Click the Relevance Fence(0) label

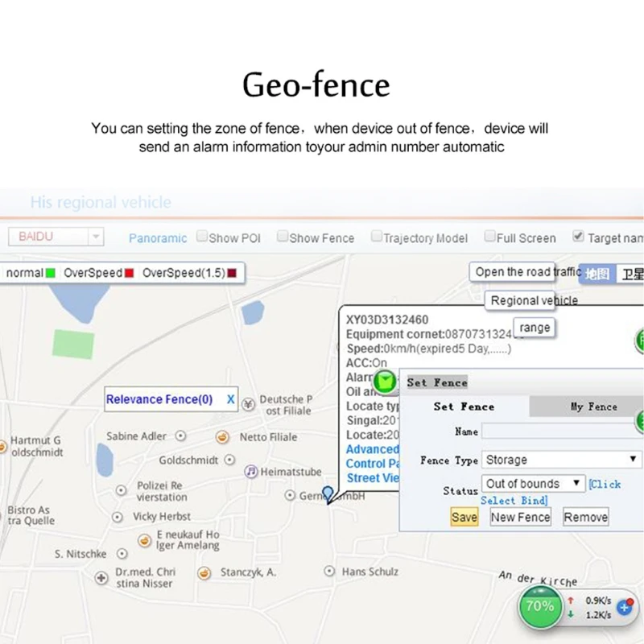[159, 399]
